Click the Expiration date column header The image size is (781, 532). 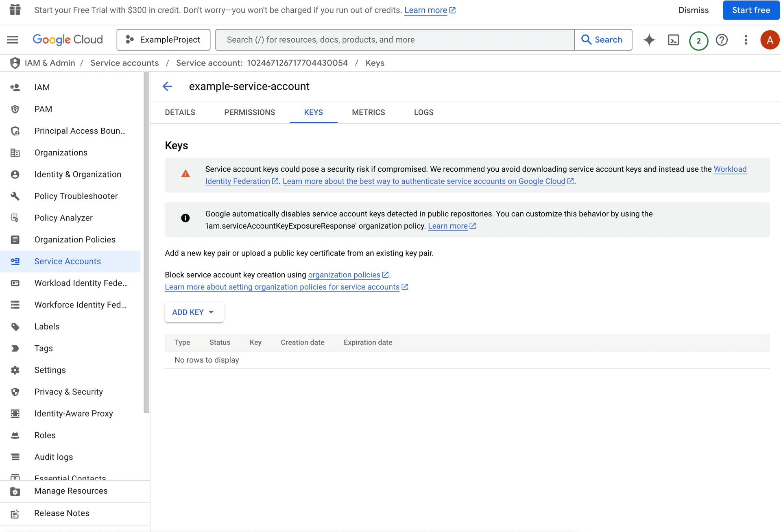368,342
